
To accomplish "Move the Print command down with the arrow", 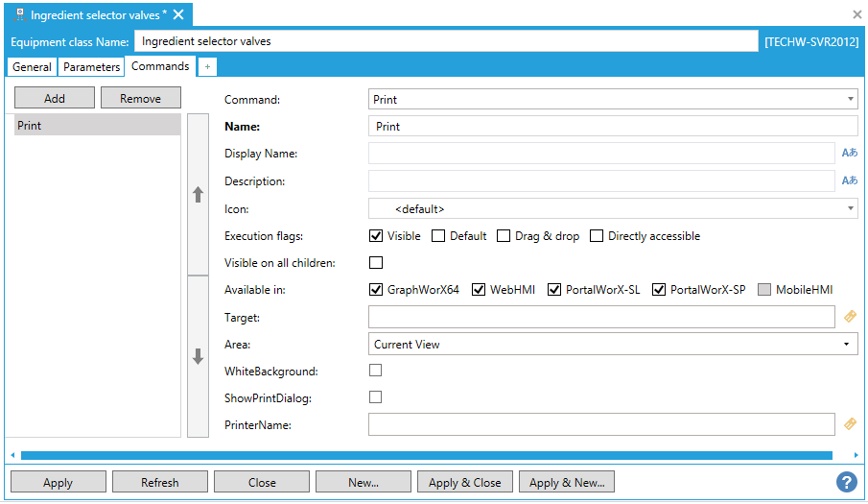I will tap(199, 356).
